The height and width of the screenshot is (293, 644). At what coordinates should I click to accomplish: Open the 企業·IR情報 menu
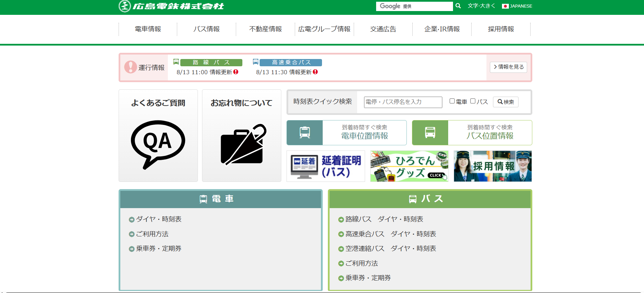click(442, 29)
